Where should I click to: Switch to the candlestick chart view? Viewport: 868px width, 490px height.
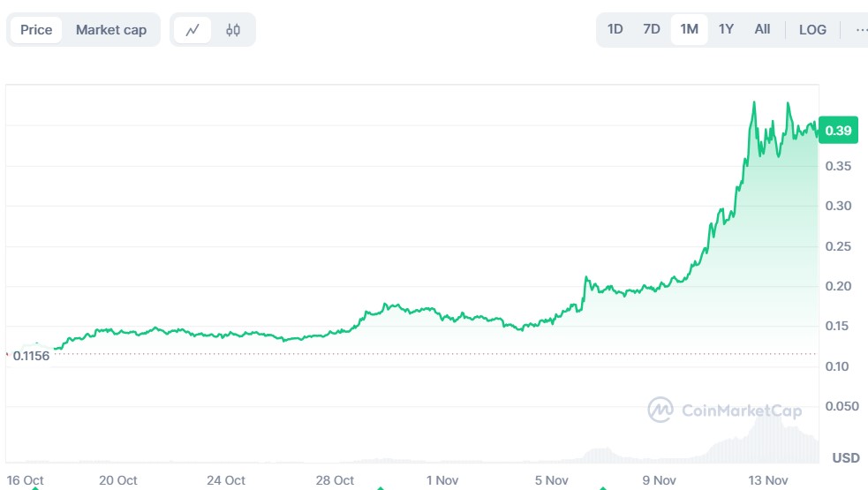[x=233, y=30]
